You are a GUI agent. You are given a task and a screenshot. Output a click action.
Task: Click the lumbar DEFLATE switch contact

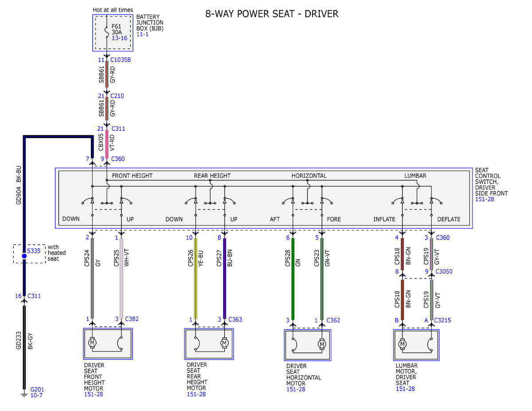[x=435, y=202]
